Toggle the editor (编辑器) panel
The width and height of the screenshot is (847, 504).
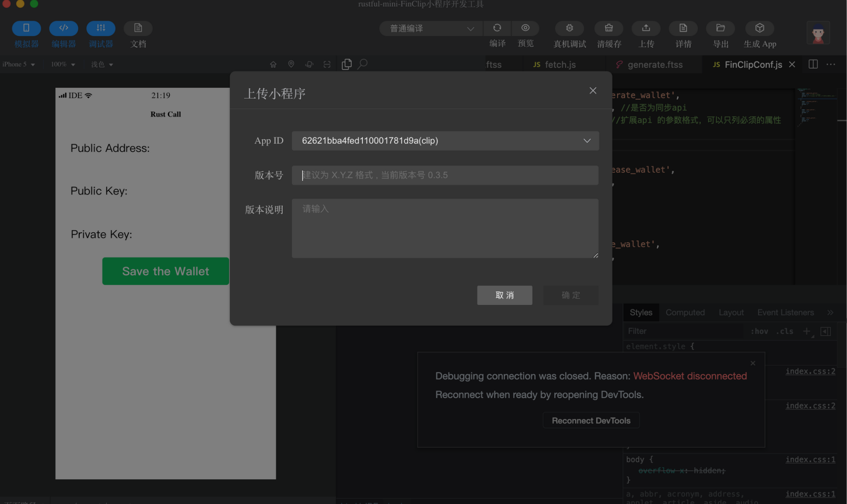coord(64,28)
